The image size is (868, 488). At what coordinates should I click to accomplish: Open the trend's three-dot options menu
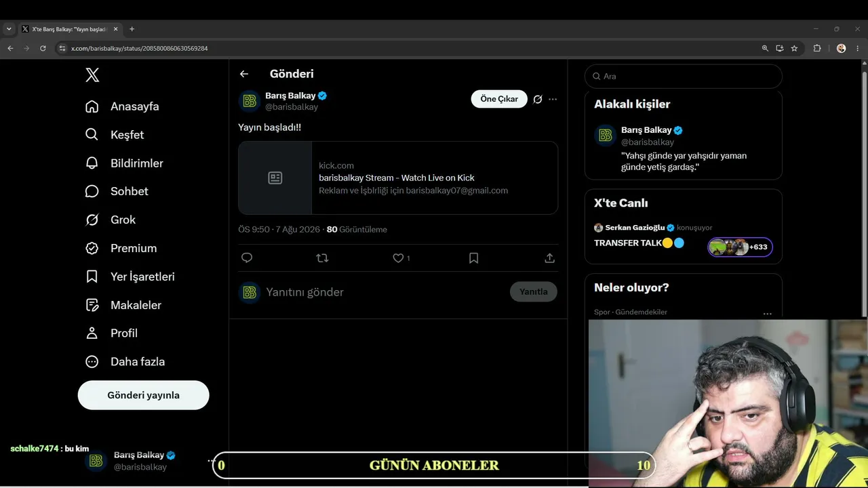coord(768,314)
